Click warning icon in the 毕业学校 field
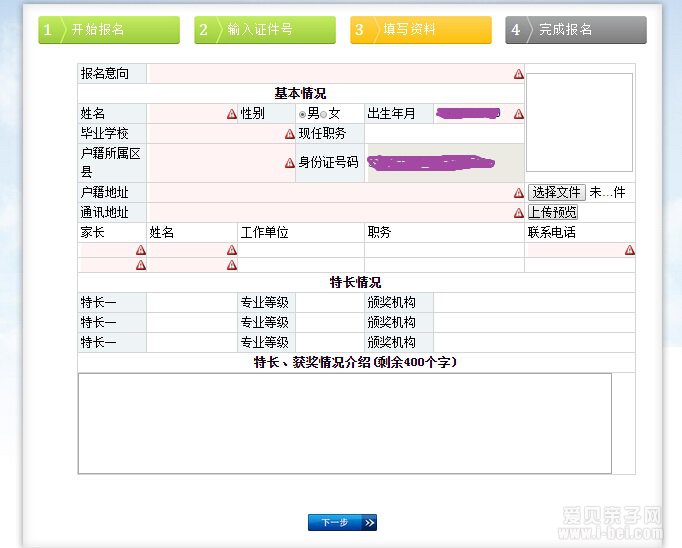Viewport: 682px width, 548px height. coord(290,134)
